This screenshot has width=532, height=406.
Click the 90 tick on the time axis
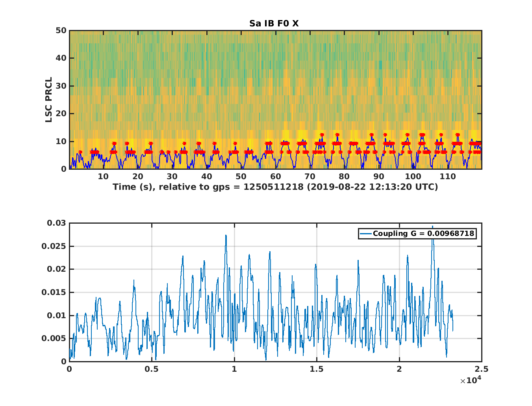(x=378, y=177)
